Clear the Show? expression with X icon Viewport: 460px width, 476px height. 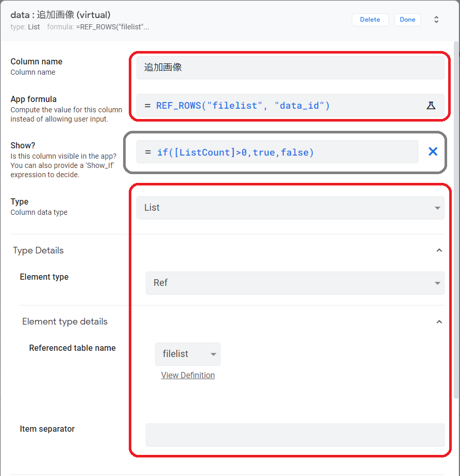point(433,151)
